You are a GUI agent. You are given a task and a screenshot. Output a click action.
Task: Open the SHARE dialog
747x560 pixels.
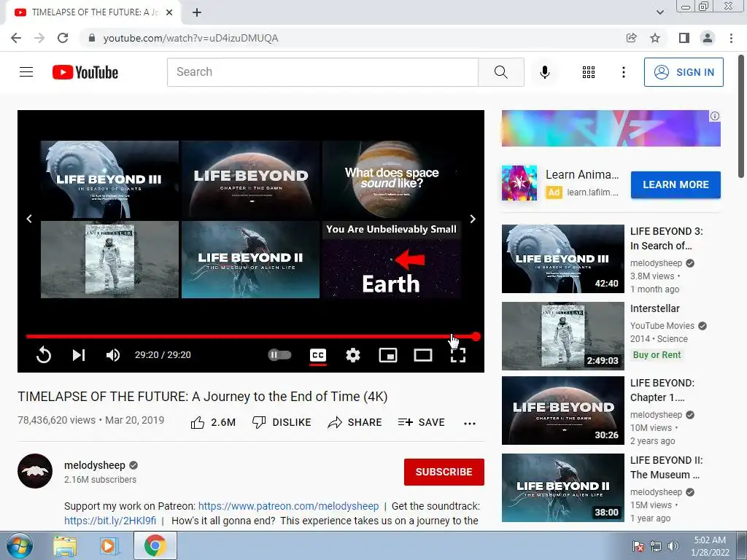pyautogui.click(x=355, y=422)
